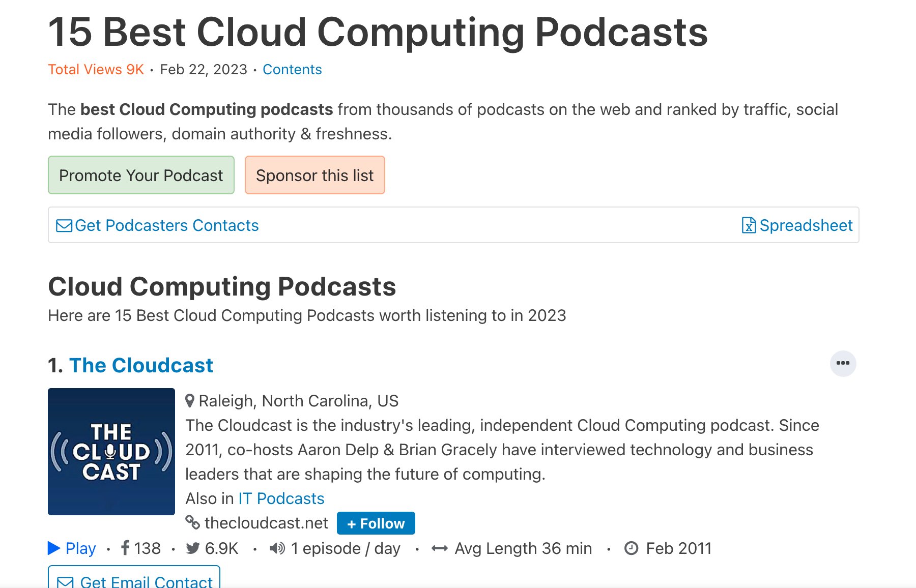Click the Facebook icon showing 138 followers
The image size is (916, 588).
click(126, 549)
